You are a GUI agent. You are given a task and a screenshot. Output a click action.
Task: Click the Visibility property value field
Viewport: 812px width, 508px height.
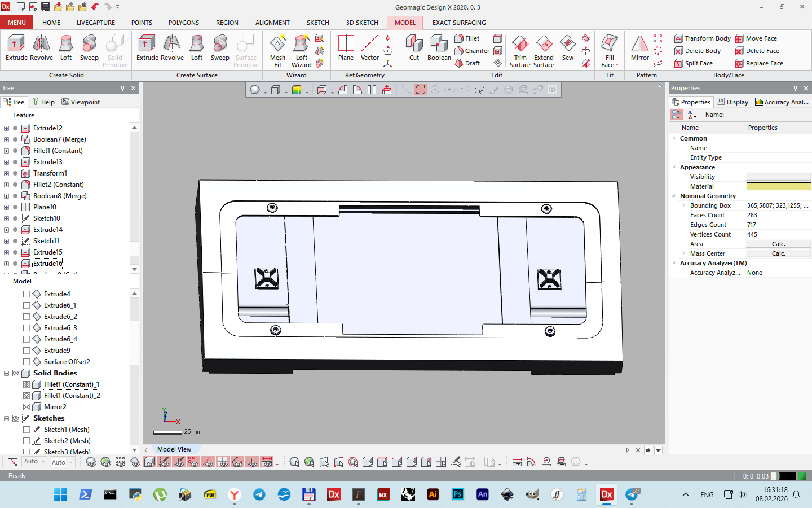(778, 177)
